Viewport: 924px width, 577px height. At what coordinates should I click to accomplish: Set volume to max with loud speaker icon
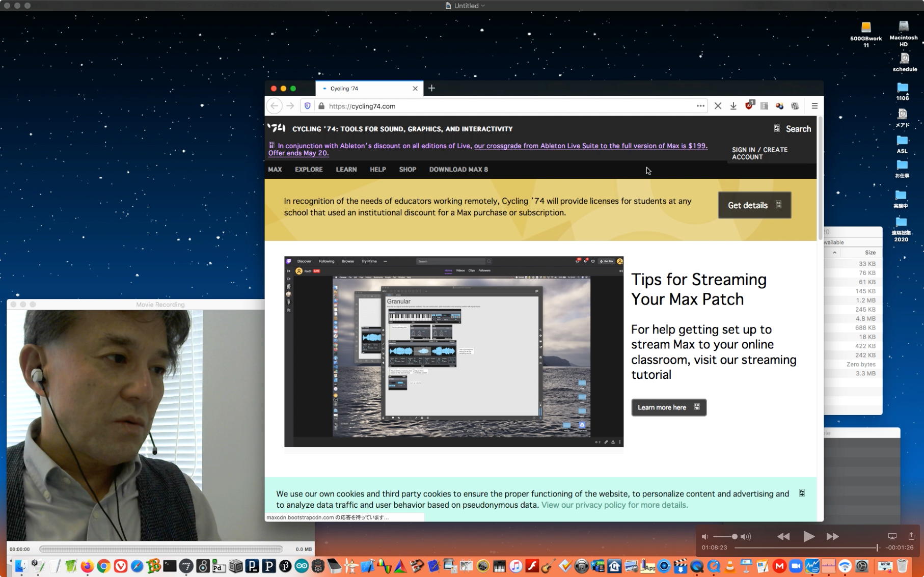pos(746,537)
